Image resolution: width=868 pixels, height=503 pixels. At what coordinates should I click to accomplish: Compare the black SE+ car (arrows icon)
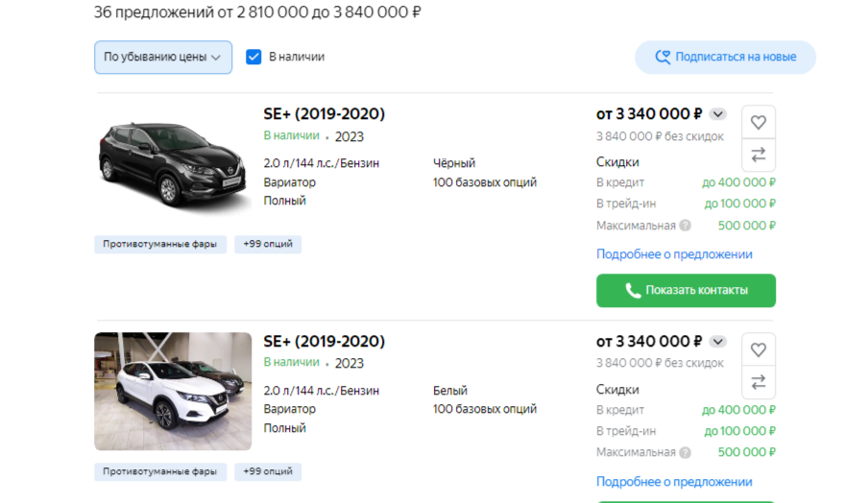[x=759, y=155]
